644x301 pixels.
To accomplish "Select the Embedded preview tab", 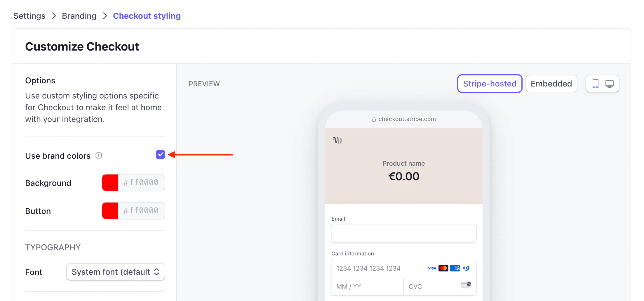I will [x=551, y=84].
